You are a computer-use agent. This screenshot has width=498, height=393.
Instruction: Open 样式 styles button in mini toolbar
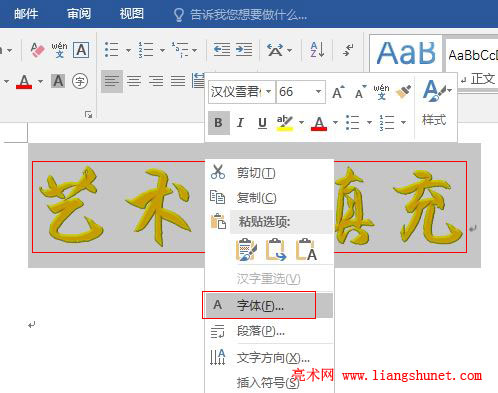[x=436, y=103]
